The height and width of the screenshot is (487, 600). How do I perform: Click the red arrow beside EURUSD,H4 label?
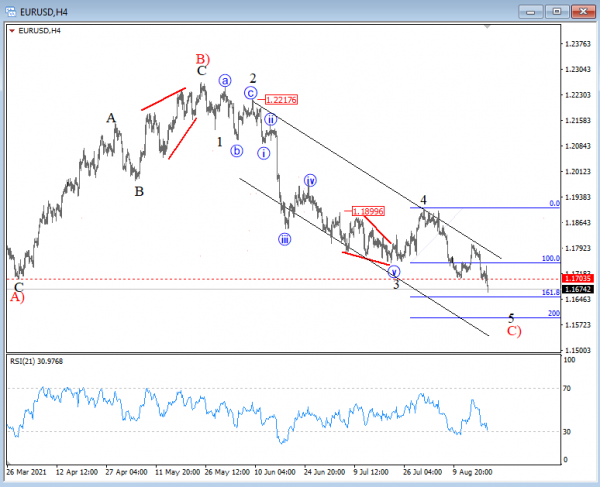[12, 31]
